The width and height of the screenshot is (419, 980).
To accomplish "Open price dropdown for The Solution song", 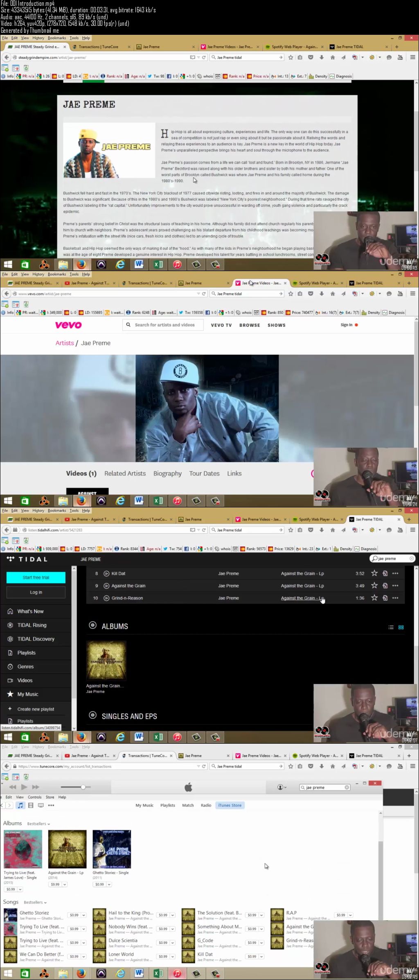I will point(261,915).
